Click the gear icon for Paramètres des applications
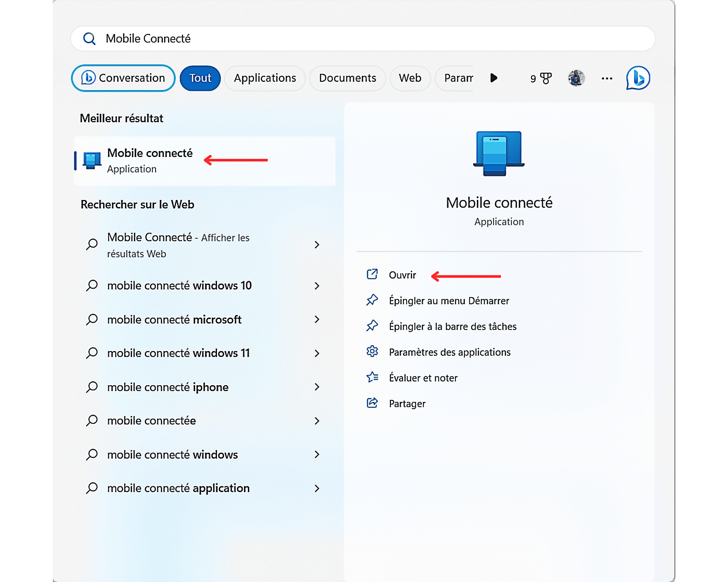This screenshot has width=728, height=582. 372,351
